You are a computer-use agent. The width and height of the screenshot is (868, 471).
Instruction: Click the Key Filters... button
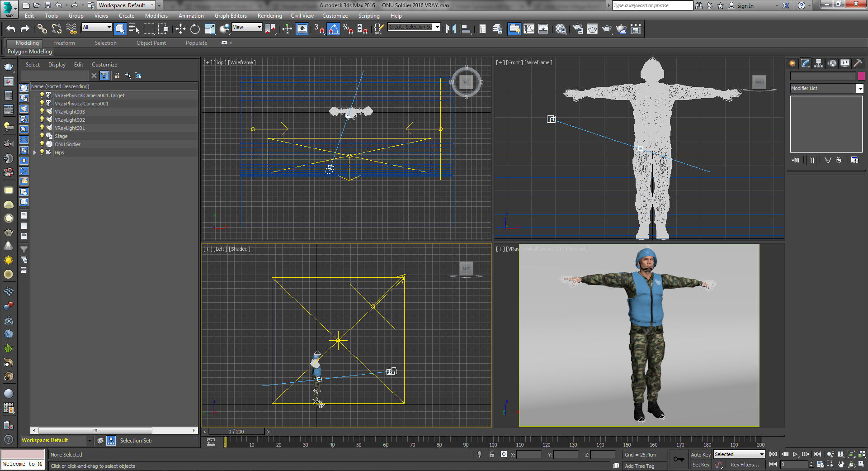(x=745, y=465)
